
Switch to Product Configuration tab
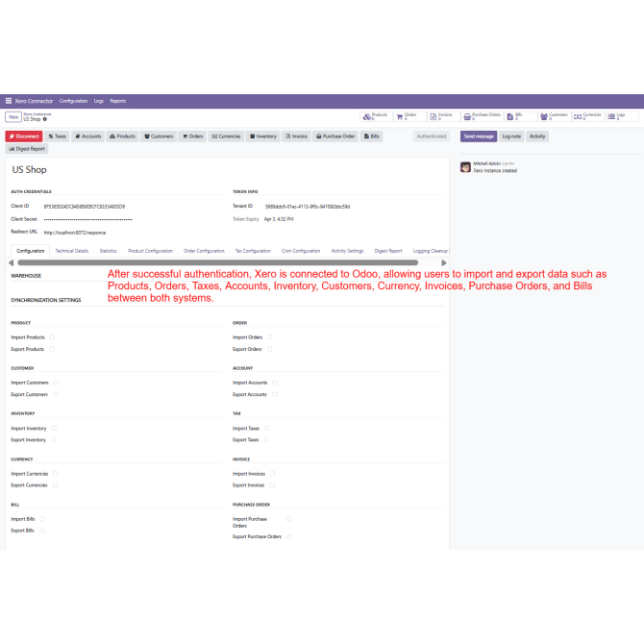tap(150, 251)
